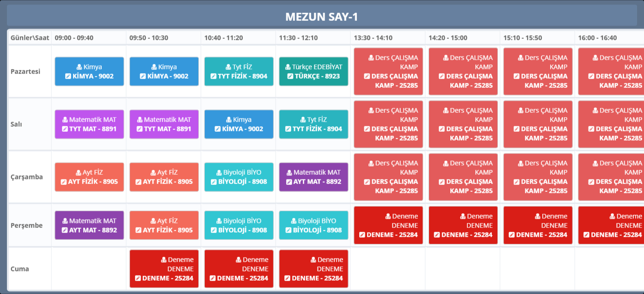Click the 13:30 - 14:10 column header
644x294 pixels.
point(373,38)
